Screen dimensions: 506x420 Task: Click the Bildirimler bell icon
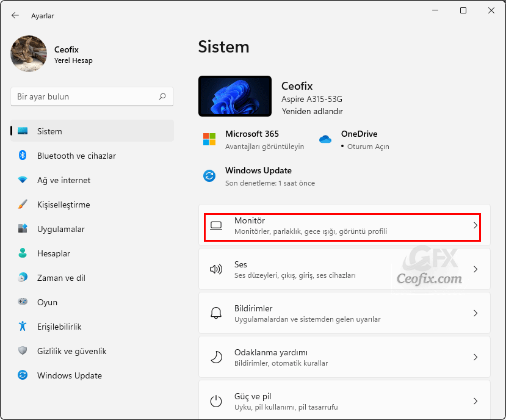[216, 313]
